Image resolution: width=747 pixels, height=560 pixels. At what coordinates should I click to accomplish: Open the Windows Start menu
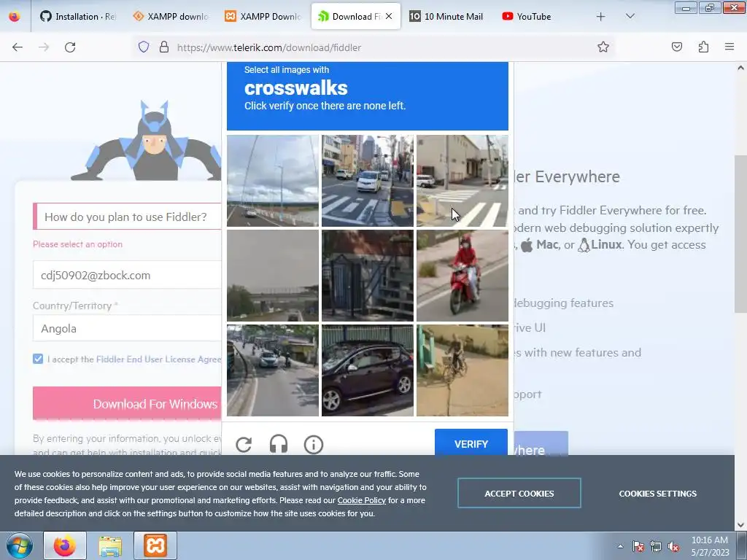[19, 545]
